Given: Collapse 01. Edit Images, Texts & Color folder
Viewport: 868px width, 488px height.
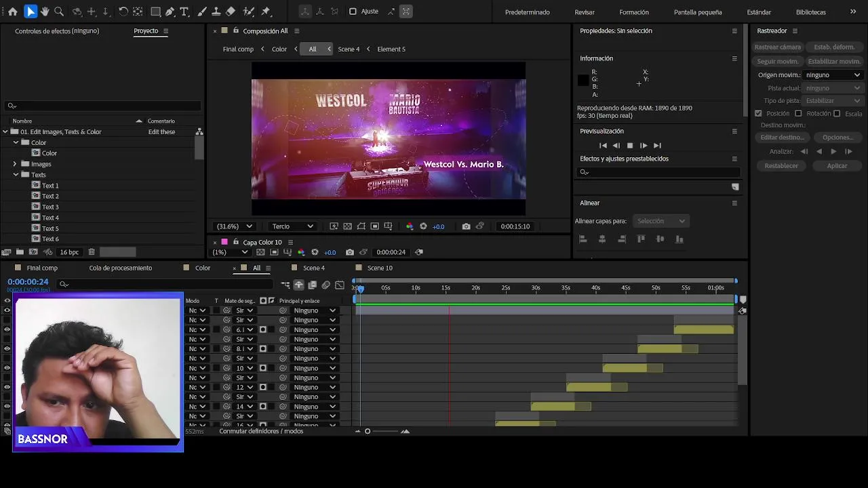Looking at the screenshot, I should click(x=5, y=132).
